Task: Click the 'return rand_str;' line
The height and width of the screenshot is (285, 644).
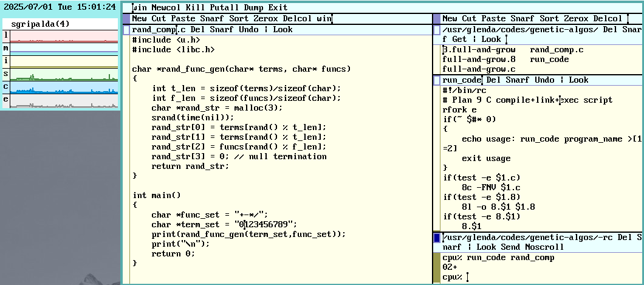Action: point(190,167)
